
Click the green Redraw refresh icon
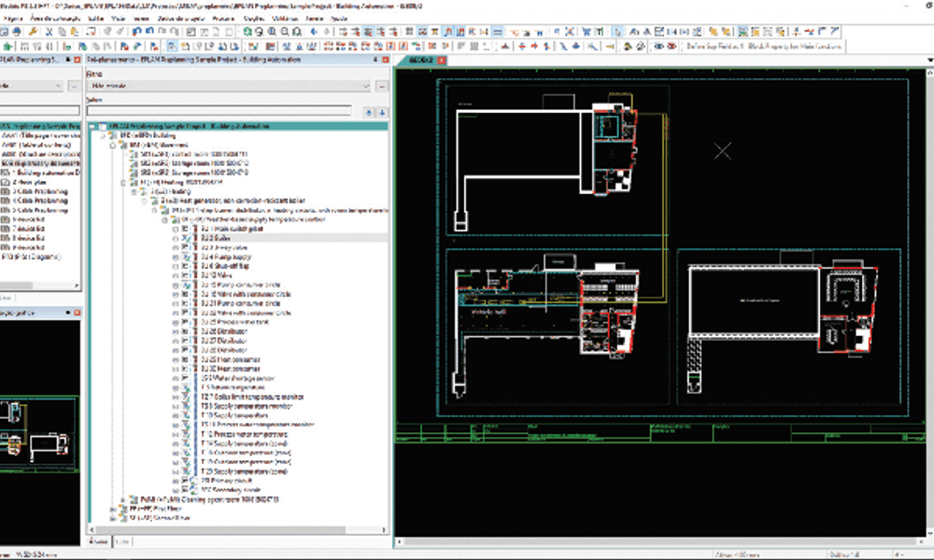[x=248, y=32]
